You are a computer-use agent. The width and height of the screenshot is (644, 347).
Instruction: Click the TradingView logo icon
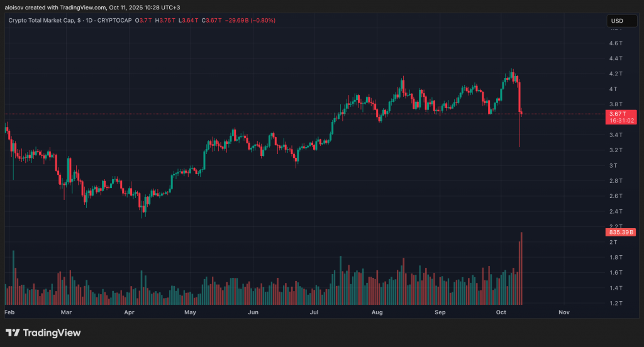pos(13,333)
